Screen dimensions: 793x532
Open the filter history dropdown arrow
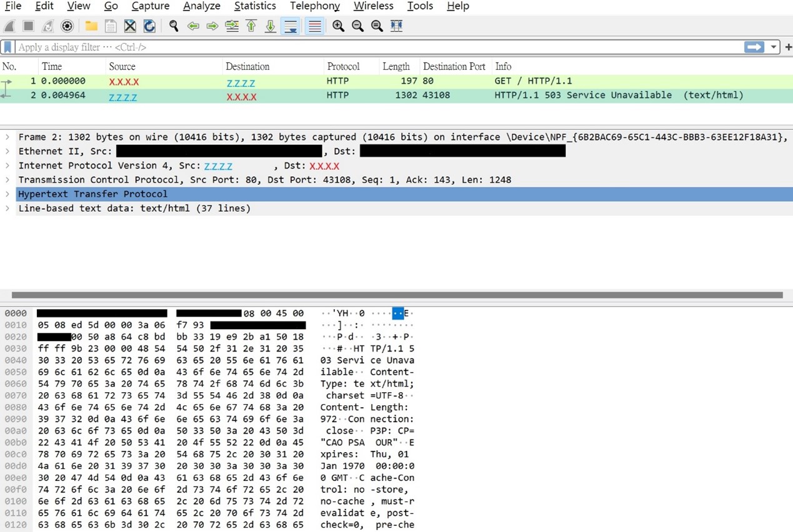point(774,47)
